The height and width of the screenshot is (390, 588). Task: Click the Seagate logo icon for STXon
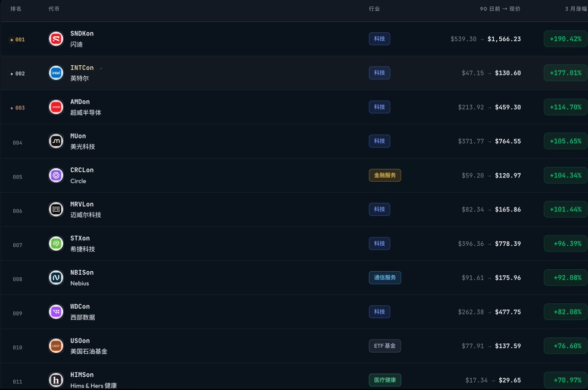coord(56,244)
